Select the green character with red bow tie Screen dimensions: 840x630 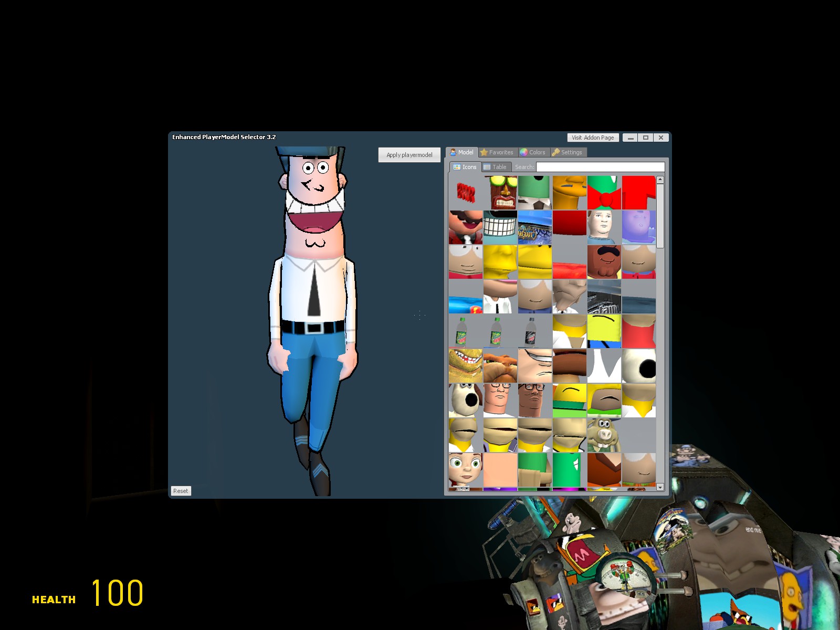click(604, 193)
